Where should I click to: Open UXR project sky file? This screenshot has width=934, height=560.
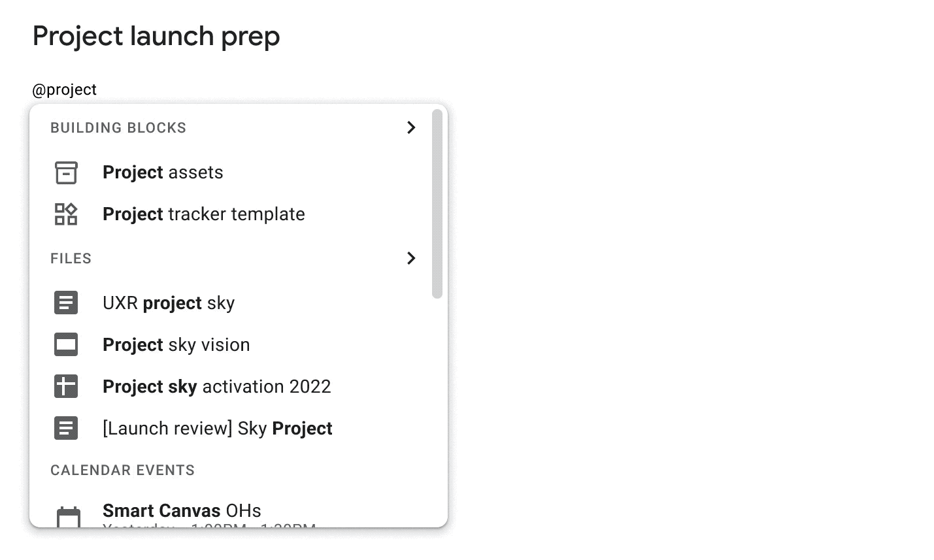[x=233, y=303]
